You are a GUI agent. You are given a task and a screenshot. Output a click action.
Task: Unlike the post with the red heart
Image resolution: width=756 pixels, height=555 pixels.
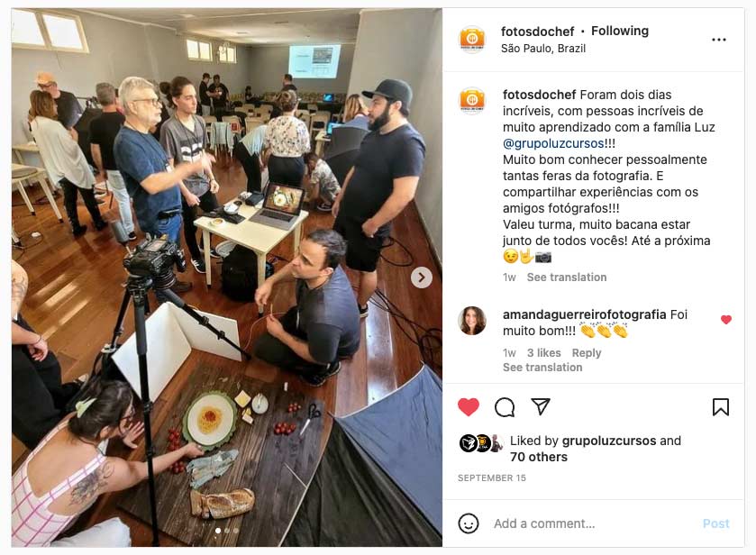(469, 407)
